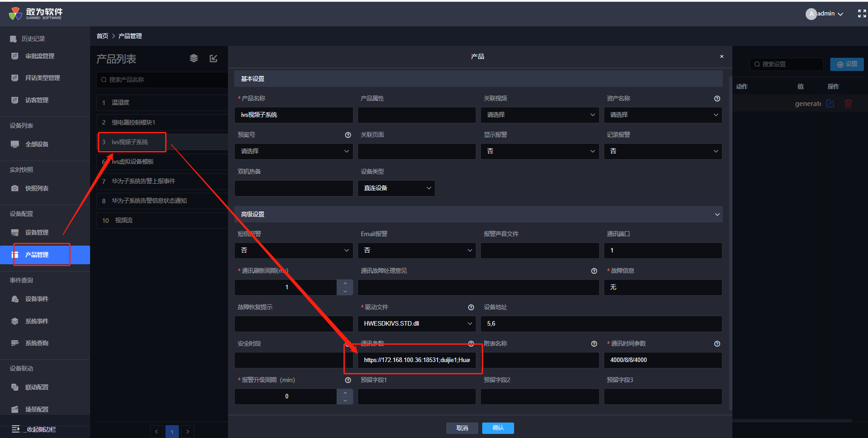Click the blue edit icon in settings row
Screen dimensions: 868x438
point(830,104)
